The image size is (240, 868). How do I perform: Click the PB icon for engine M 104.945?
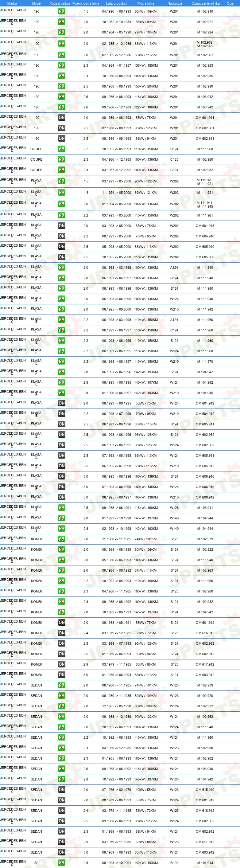61,393
